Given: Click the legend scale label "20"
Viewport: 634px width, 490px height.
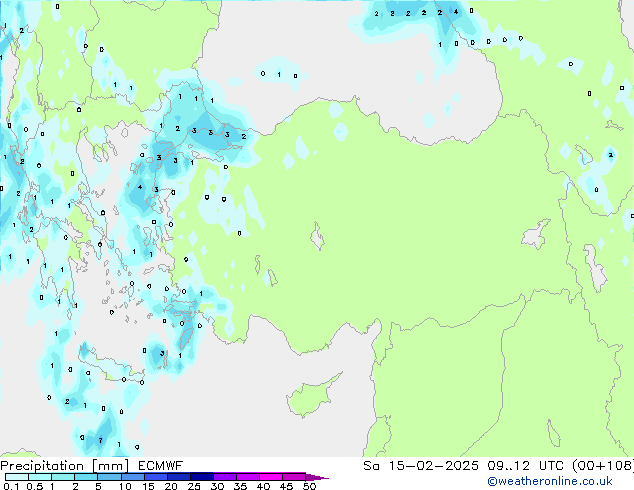Looking at the screenshot, I should point(171,486).
